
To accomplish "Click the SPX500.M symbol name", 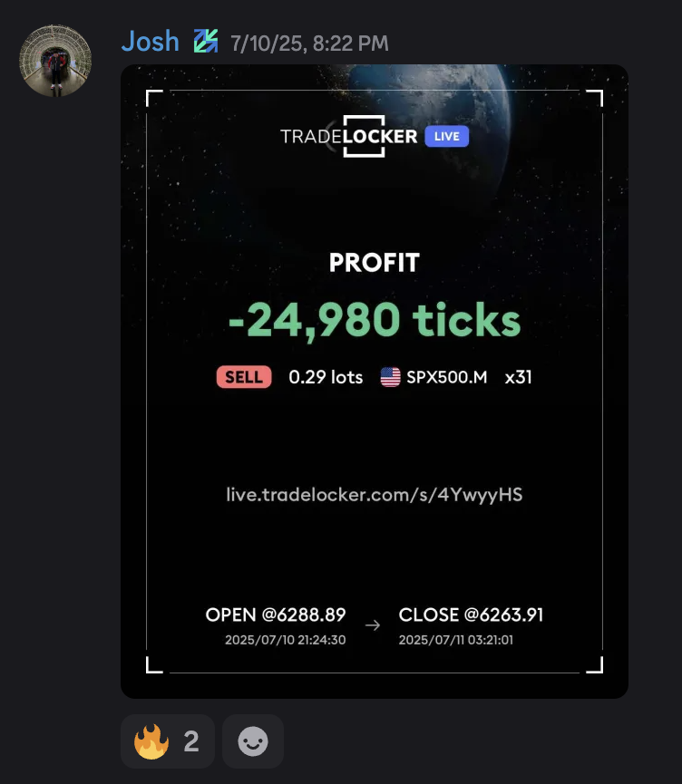I will tap(447, 377).
